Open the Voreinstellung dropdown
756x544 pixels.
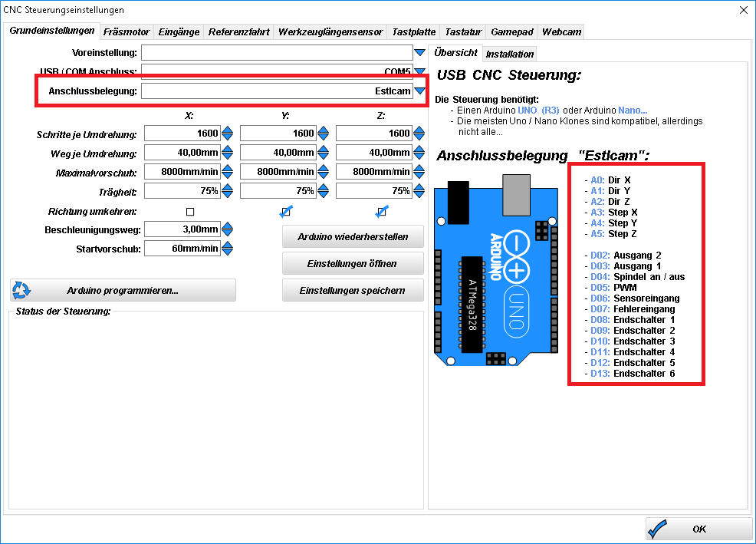tap(419, 53)
